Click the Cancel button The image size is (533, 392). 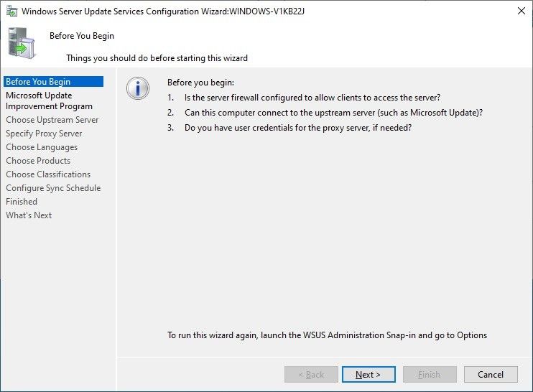tap(491, 374)
